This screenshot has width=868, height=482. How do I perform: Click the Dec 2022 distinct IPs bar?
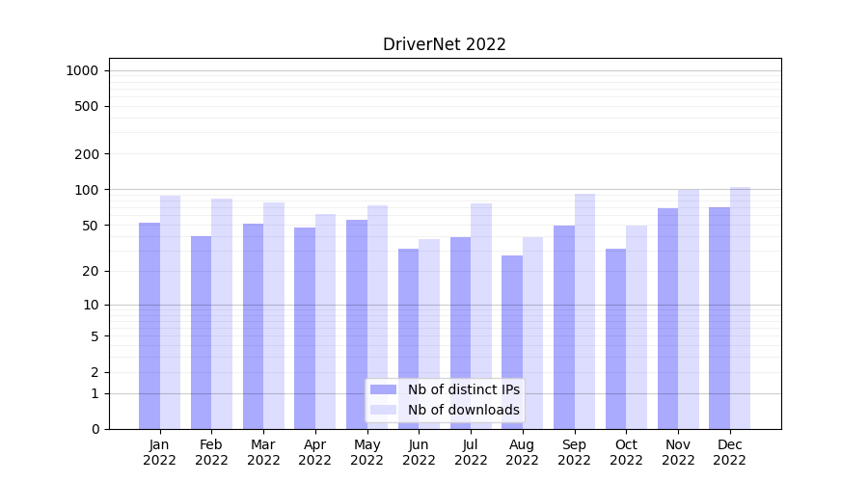point(719,318)
